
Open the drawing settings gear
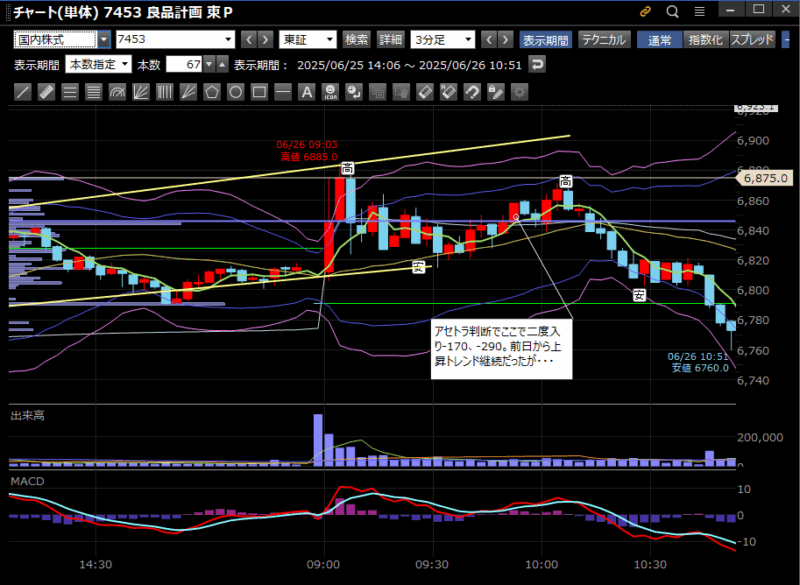(x=519, y=92)
